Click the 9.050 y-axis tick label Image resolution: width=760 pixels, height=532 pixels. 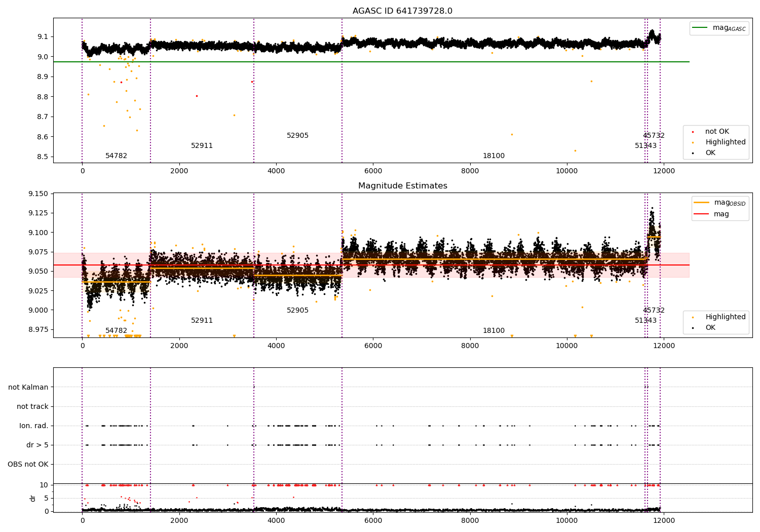39,271
